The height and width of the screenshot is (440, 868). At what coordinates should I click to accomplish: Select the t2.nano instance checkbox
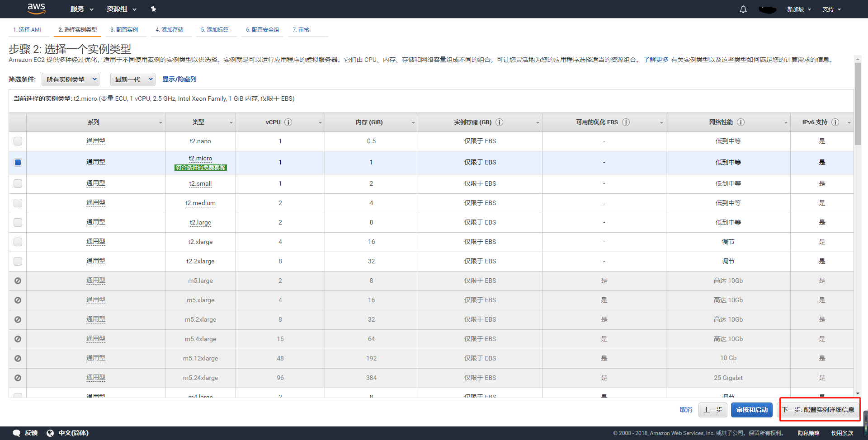pos(18,141)
